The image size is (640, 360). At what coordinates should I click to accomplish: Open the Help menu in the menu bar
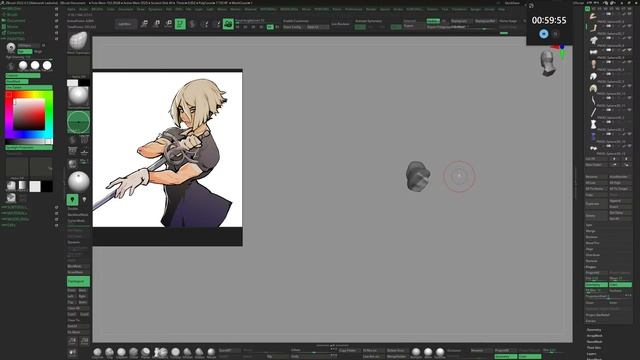click(x=501, y=9)
